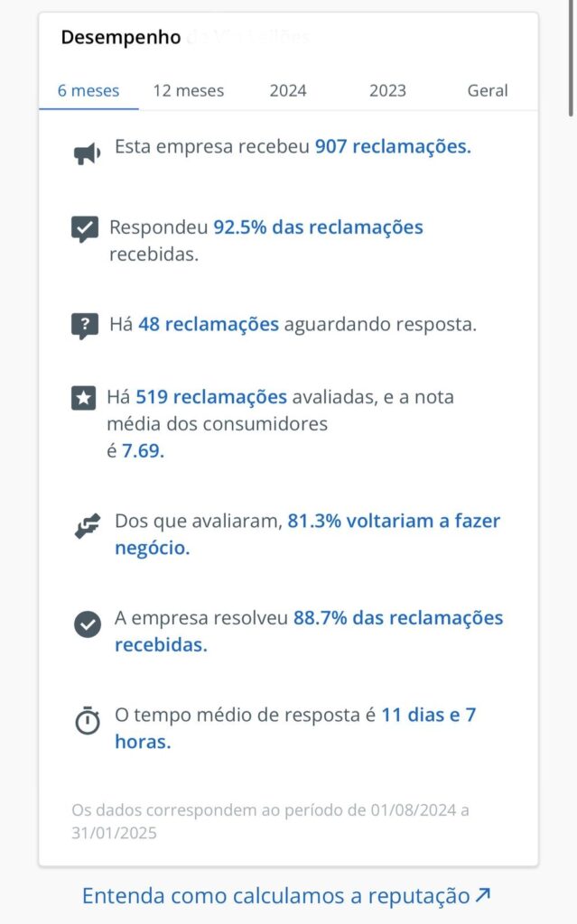
Task: Click the handshake icon
Action: click(87, 526)
